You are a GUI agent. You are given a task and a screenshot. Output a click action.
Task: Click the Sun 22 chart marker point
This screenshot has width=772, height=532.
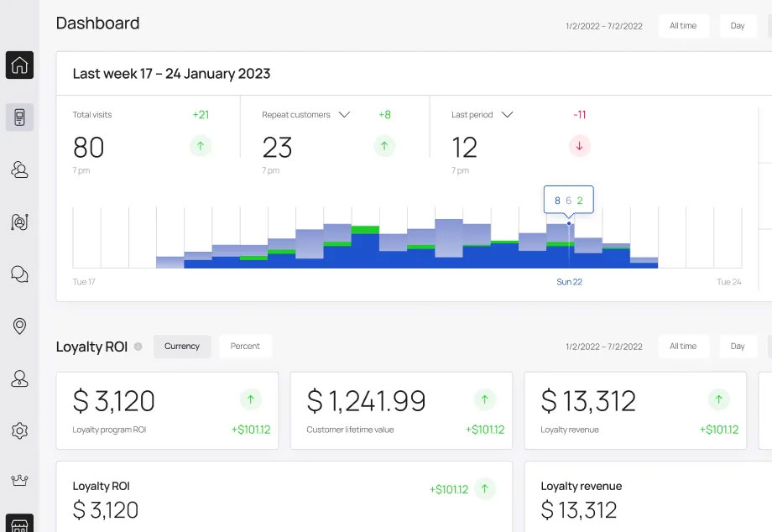coord(569,223)
